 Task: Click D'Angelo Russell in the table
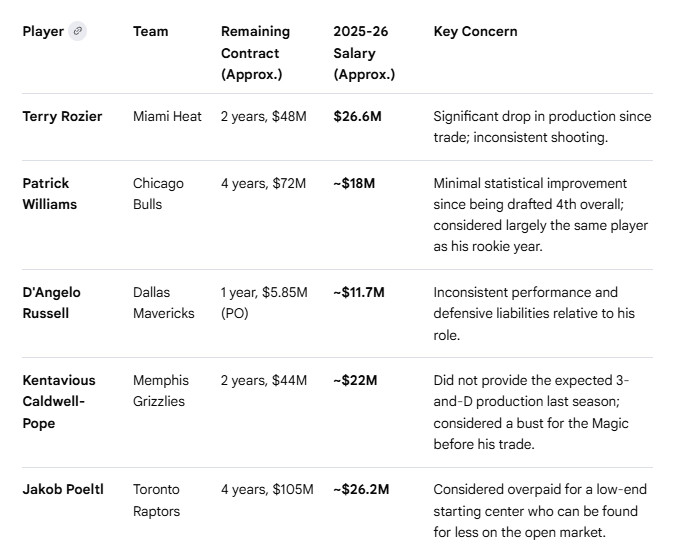[52, 302]
